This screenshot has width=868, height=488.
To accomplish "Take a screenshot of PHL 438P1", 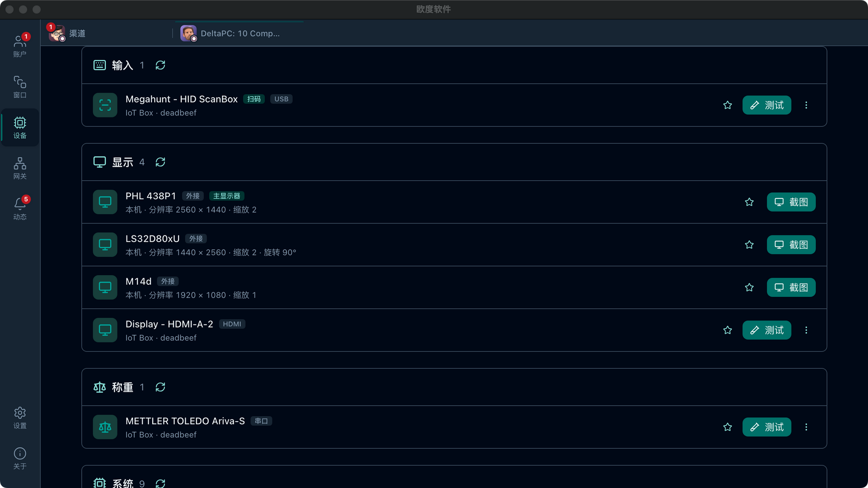I will (791, 202).
